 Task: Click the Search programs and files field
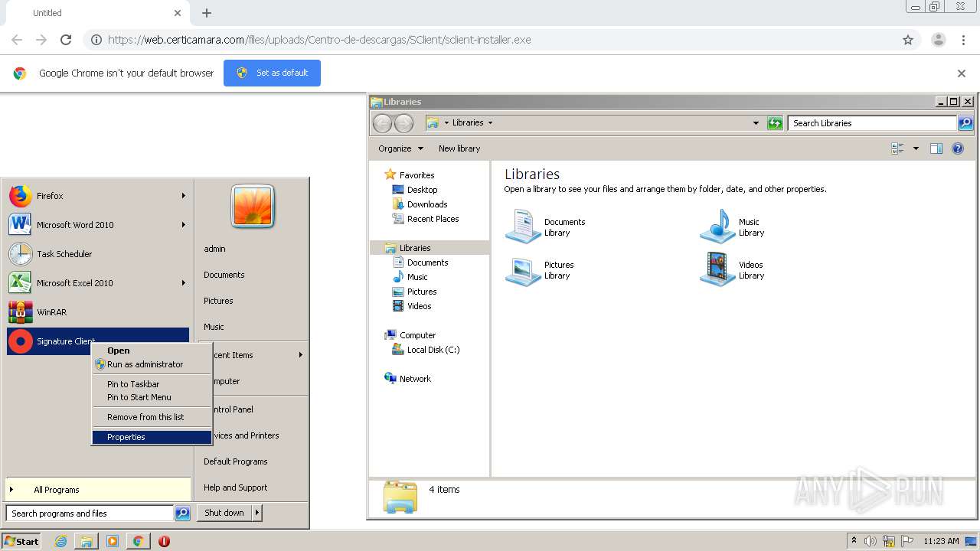point(90,514)
